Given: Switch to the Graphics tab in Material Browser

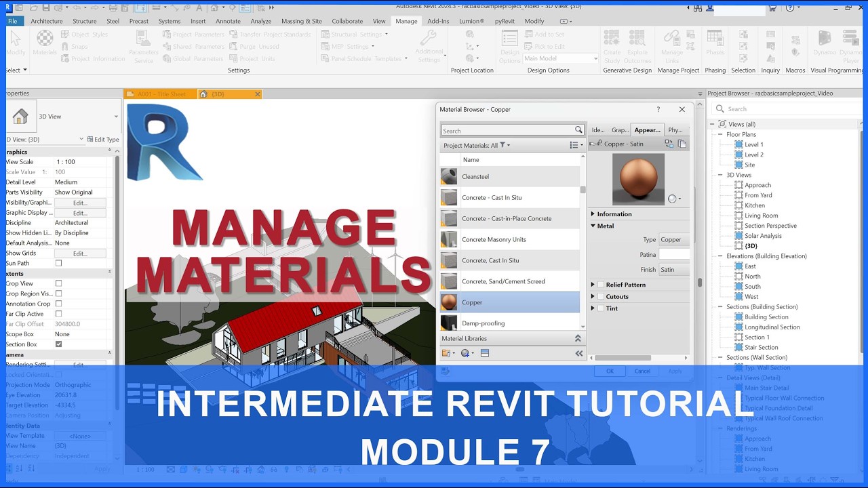Looking at the screenshot, I should [620, 130].
